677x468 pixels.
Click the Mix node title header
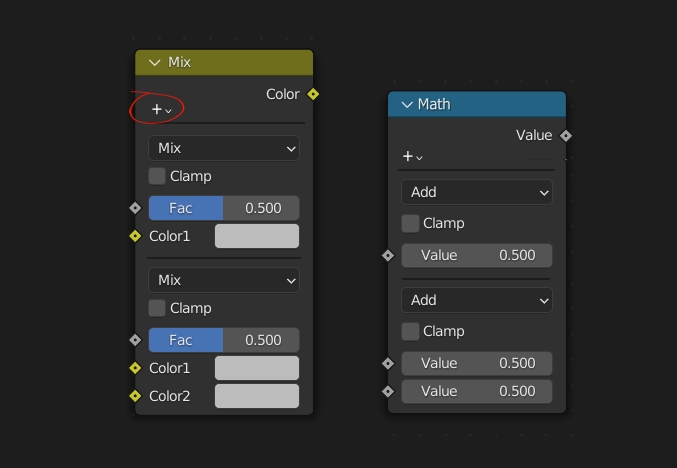(224, 63)
